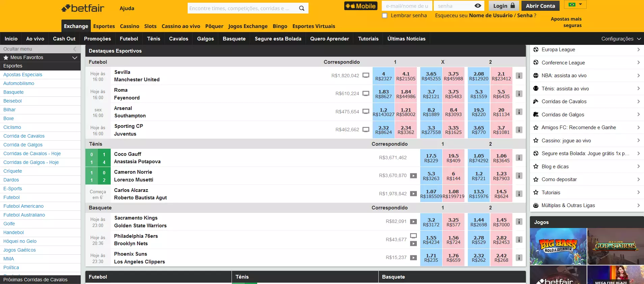Collapse sidebar with Ocultar menu
Viewport: 644px width, 284px height.
(40, 49)
